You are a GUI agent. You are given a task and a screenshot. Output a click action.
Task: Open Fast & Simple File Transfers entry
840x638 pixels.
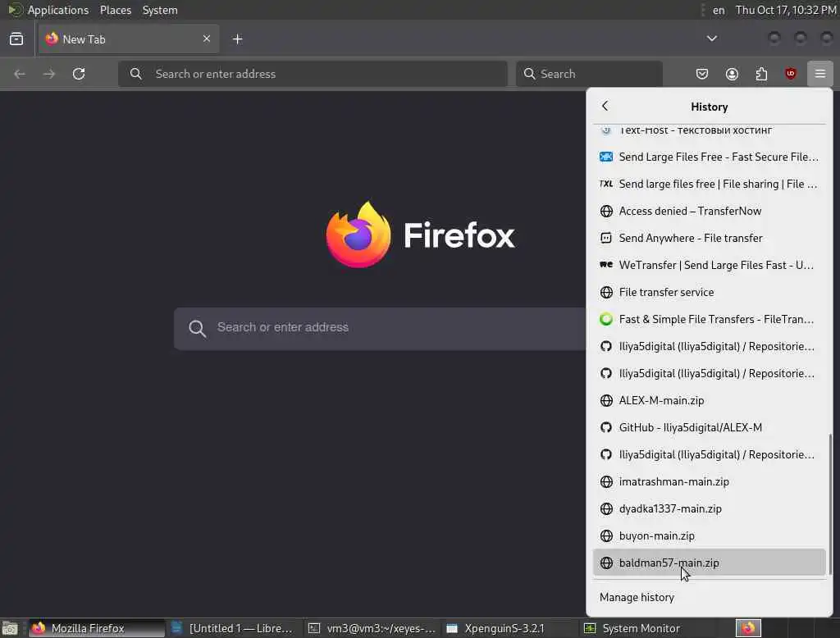(x=710, y=319)
